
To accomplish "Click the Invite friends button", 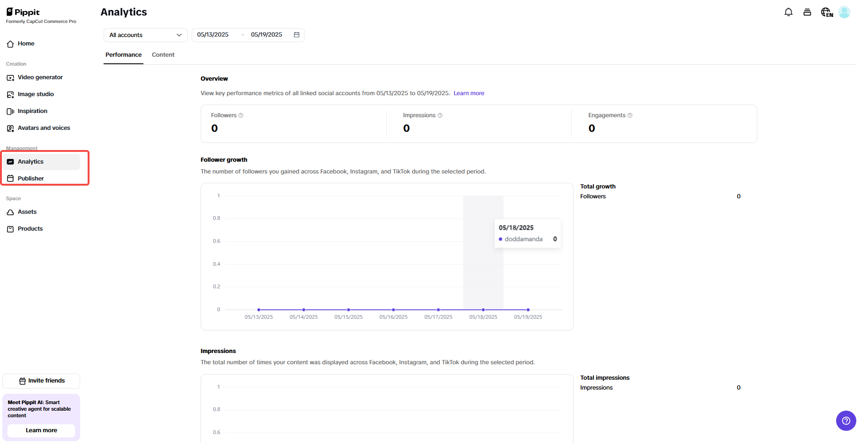I will (41, 381).
